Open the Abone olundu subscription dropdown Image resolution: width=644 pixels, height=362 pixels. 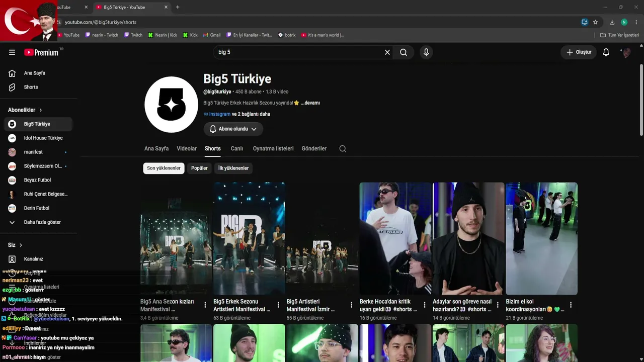[233, 129]
